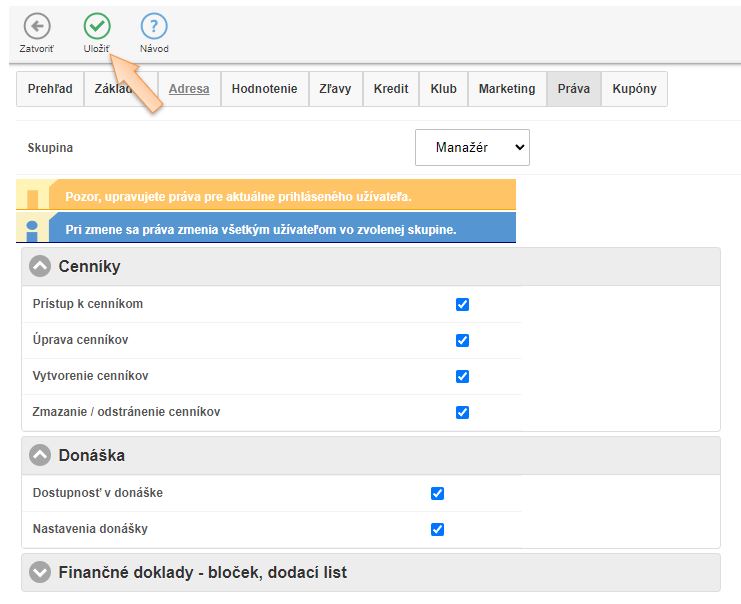Screen dimensions: 741x604
Task: Open the Kredit tab
Action: [391, 89]
